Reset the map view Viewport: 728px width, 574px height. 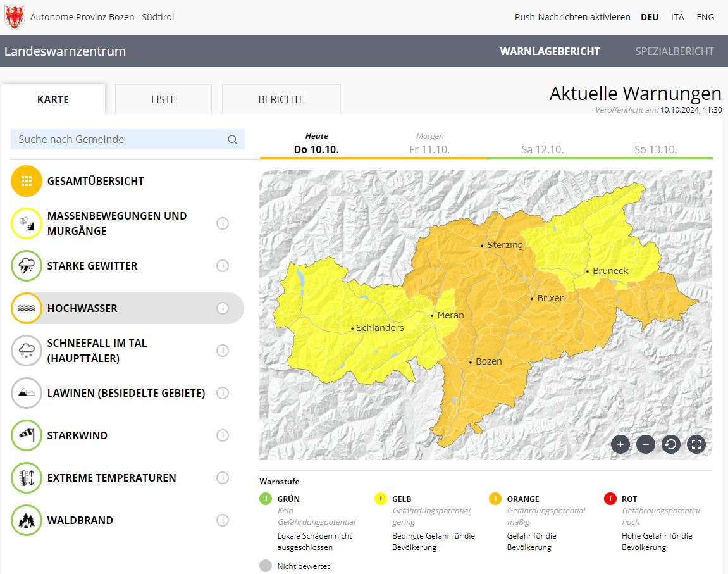click(670, 444)
